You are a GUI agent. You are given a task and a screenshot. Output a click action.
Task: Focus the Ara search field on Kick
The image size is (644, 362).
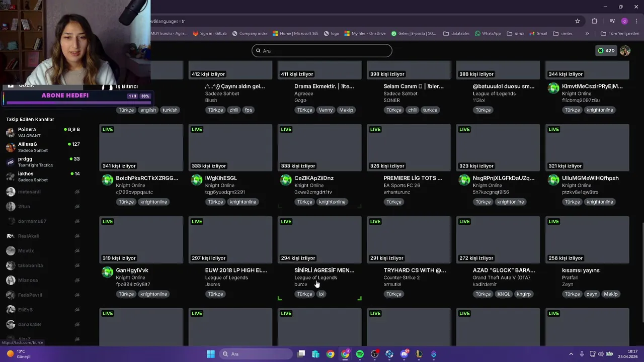click(322, 51)
